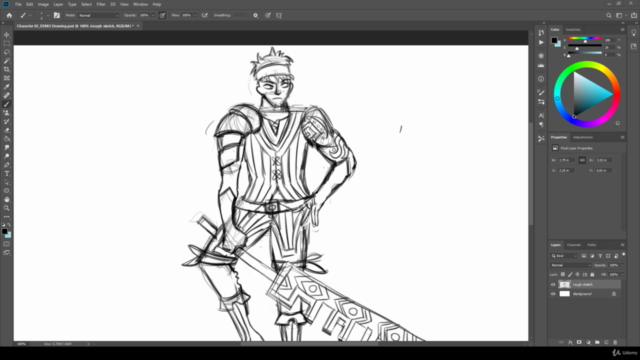This screenshot has width=640, height=360.
Task: Hide the rough sketch layer
Action: click(x=553, y=284)
